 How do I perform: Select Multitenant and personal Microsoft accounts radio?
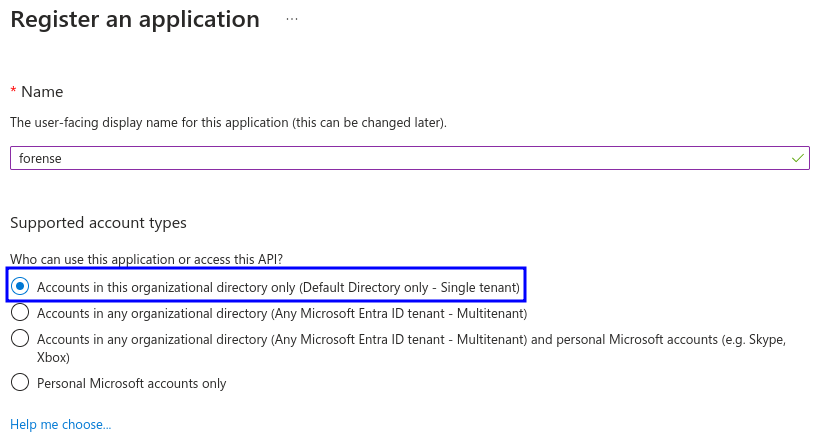coord(20,338)
